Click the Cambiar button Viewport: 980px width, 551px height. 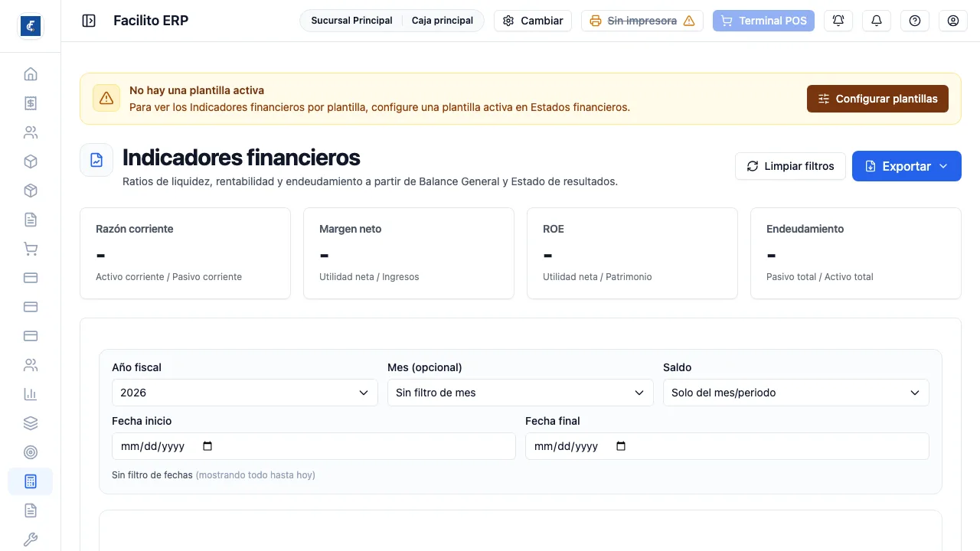pyautogui.click(x=533, y=21)
